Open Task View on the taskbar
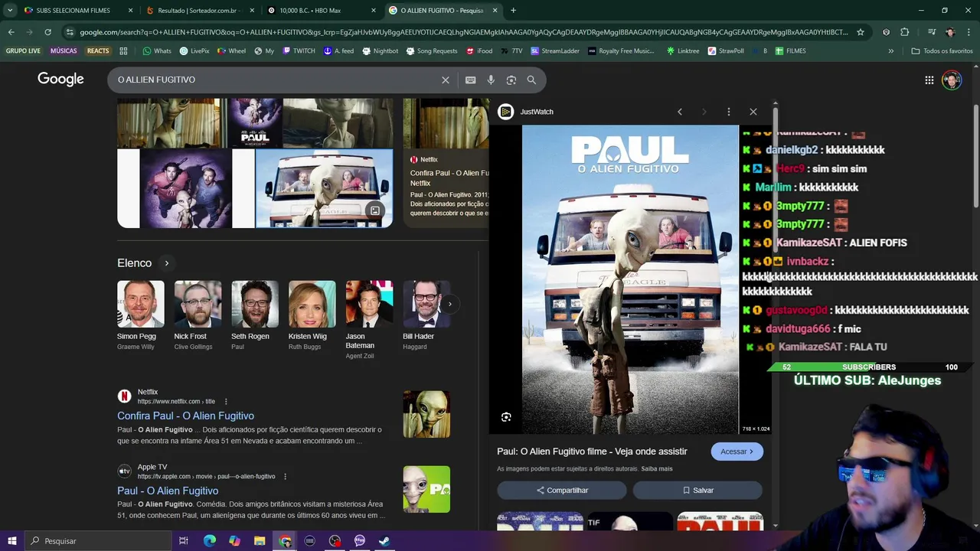The height and width of the screenshot is (551, 980). tap(184, 541)
